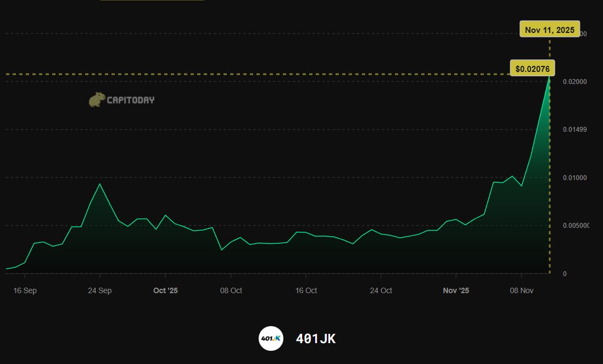The height and width of the screenshot is (364, 603).
Task: Click the 0.02000 price axis value
Action: click(575, 81)
